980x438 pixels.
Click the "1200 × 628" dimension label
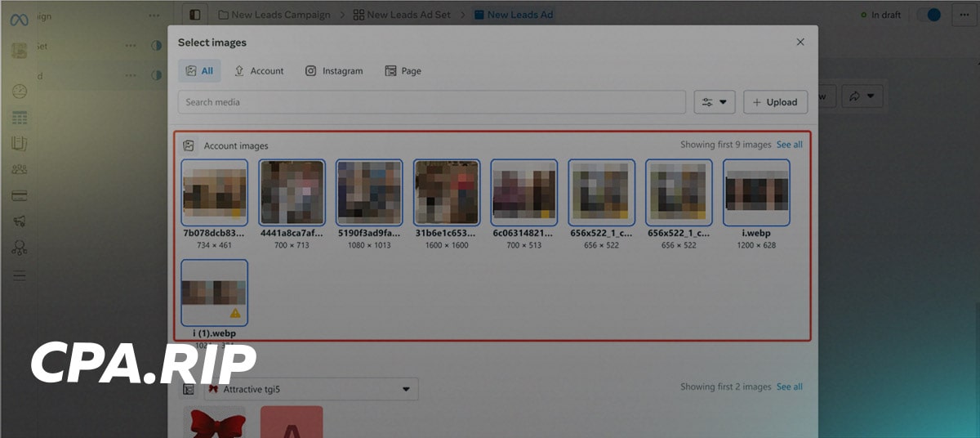click(x=756, y=245)
